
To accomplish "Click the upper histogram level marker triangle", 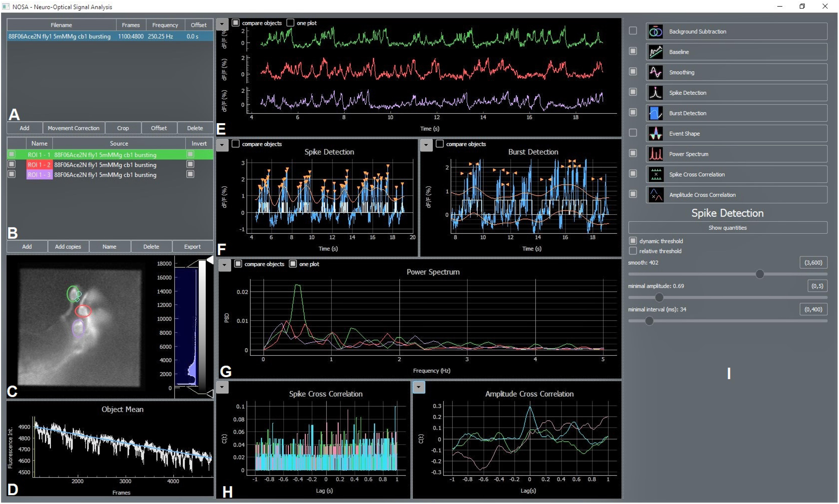I will (210, 260).
